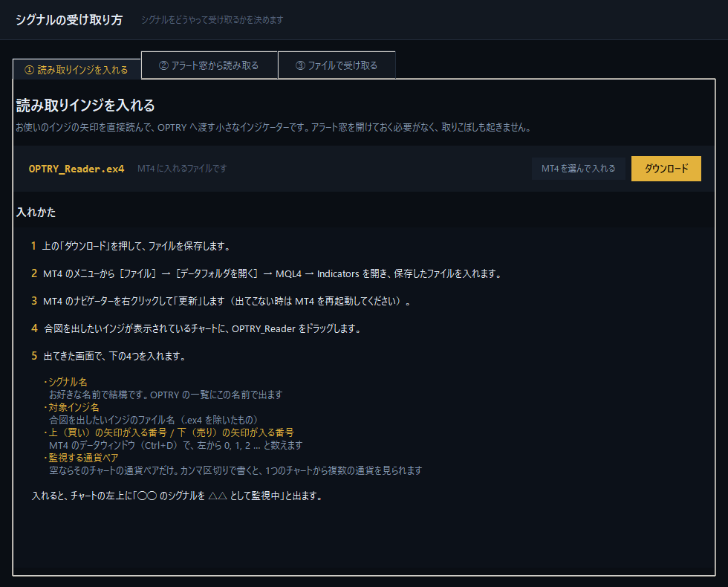Click the line about カンマ区切り currency pairs

click(235, 470)
